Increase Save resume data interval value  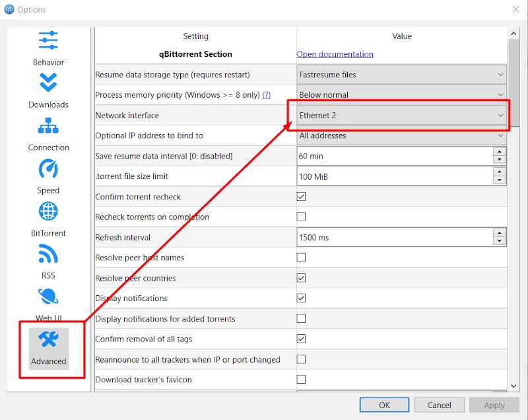[x=500, y=152]
